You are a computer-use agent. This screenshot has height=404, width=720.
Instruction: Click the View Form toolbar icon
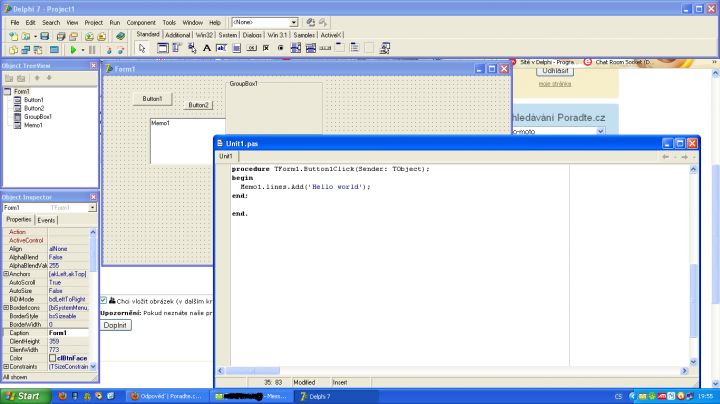pyautogui.click(x=26, y=50)
